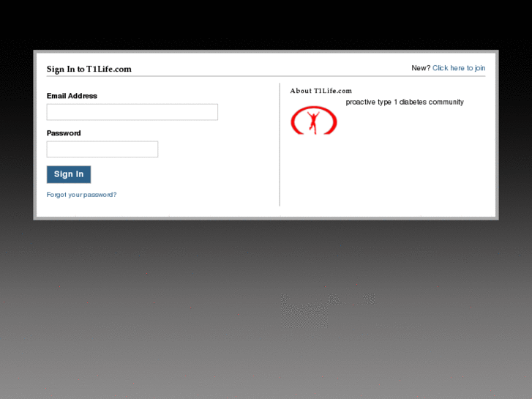Click the Email Address label
Image resolution: width=532 pixels, height=399 pixels.
[x=72, y=96]
